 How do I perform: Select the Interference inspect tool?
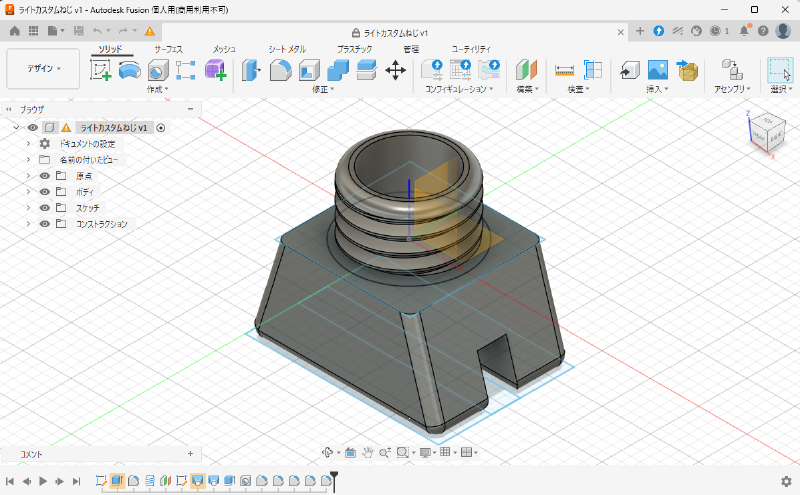point(593,70)
